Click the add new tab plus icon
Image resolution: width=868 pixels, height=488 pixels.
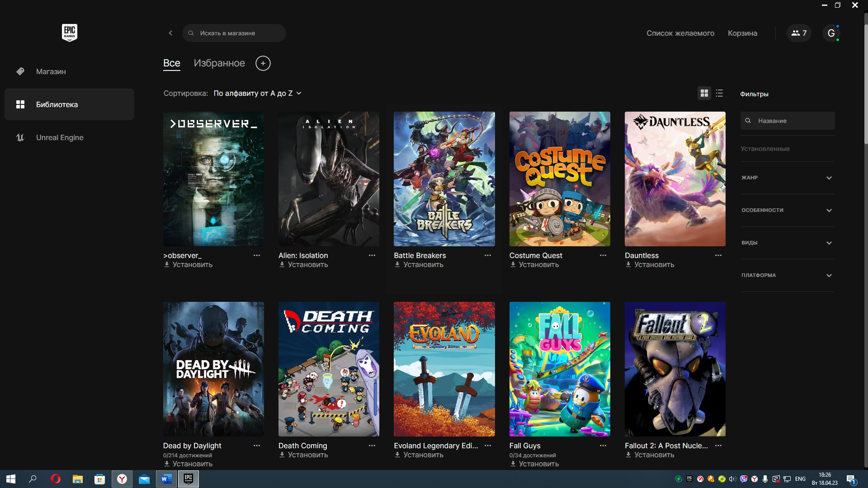coord(262,63)
